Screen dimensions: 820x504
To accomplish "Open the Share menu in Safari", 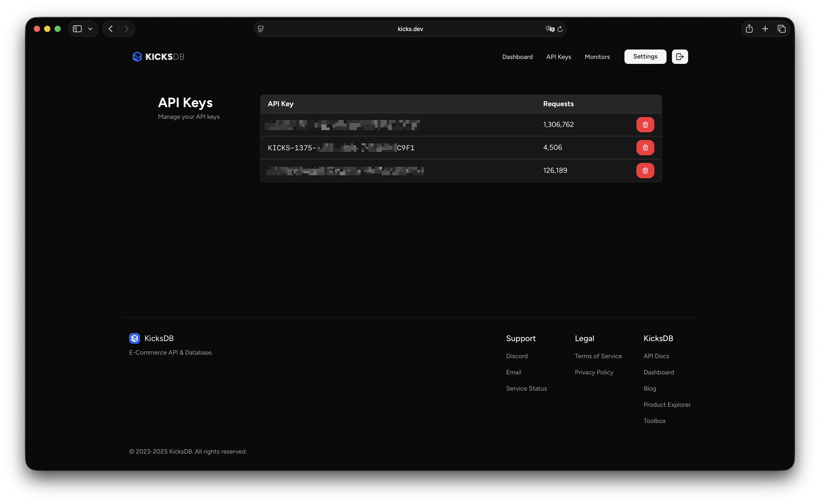I will (749, 29).
